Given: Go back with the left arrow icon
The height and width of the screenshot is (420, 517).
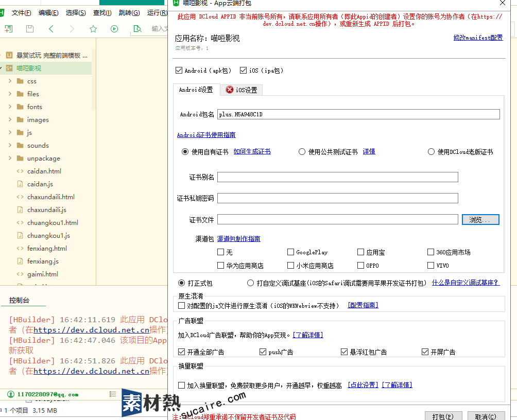Looking at the screenshot, I should [51, 29].
